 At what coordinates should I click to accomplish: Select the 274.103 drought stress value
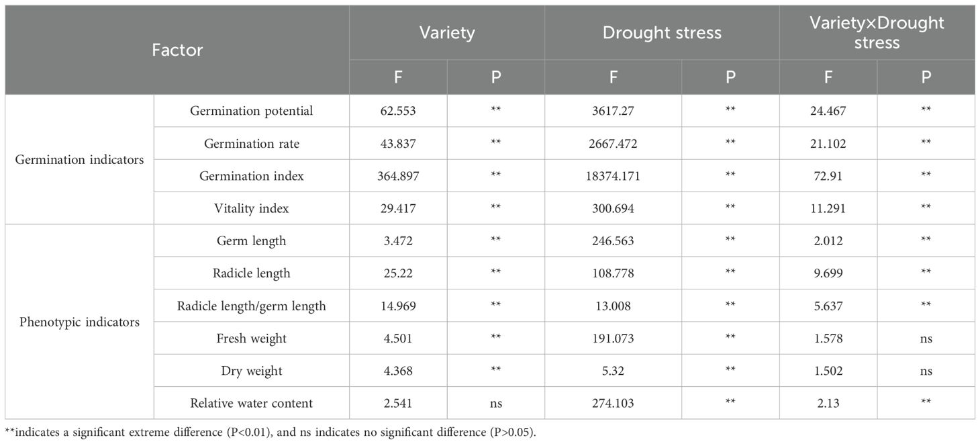point(613,404)
